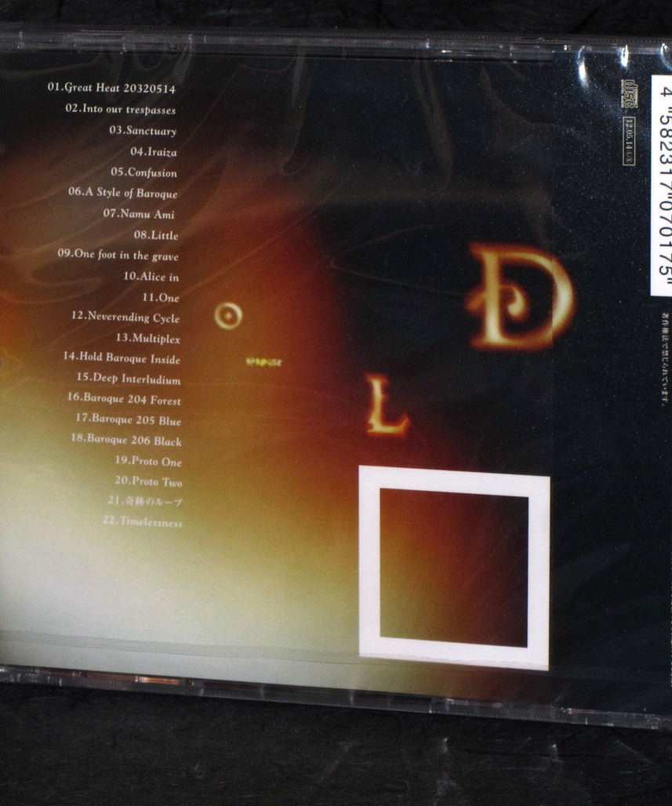Click '05.Confusion' in the track list
The height and width of the screenshot is (806, 672).
pos(144,172)
